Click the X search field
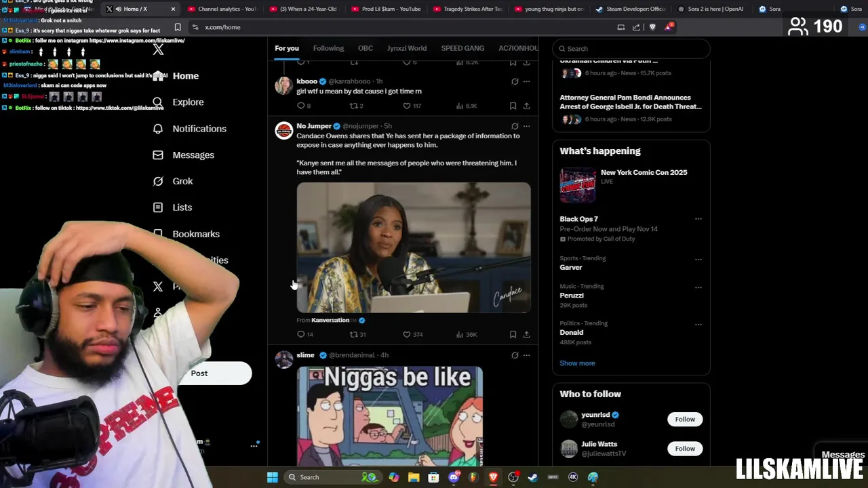 (631, 49)
